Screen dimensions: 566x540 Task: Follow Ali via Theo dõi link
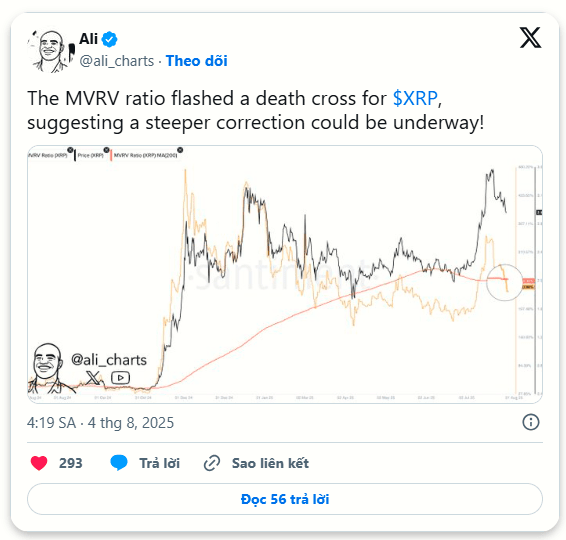click(x=196, y=61)
